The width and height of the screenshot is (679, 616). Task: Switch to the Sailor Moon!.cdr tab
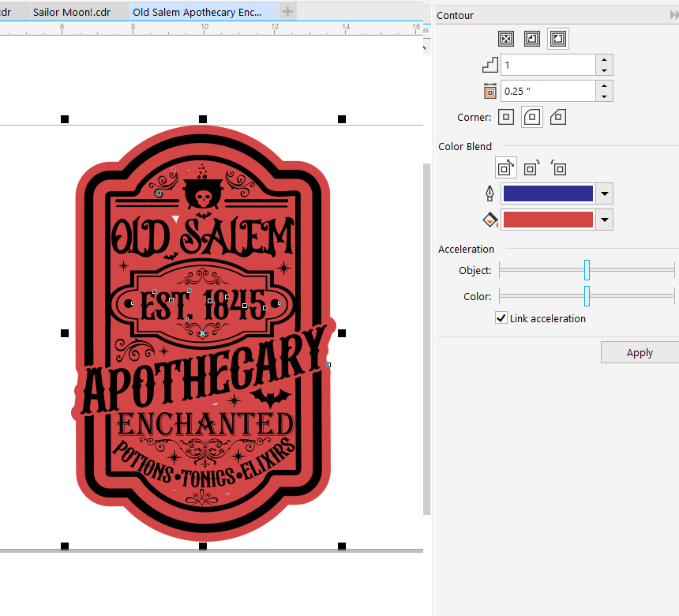click(x=71, y=12)
